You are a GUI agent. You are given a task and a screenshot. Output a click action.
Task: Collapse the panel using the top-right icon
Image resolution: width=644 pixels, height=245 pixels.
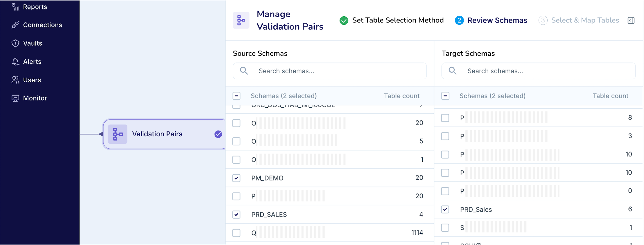[x=631, y=20]
